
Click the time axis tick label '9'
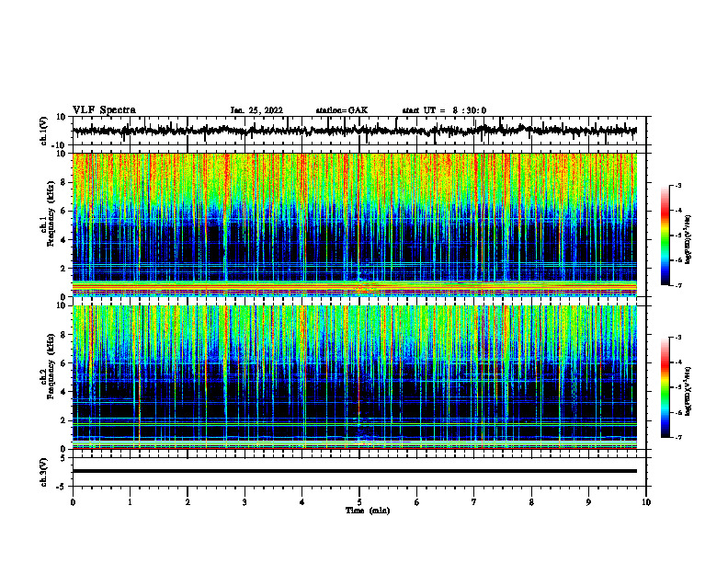coord(588,502)
